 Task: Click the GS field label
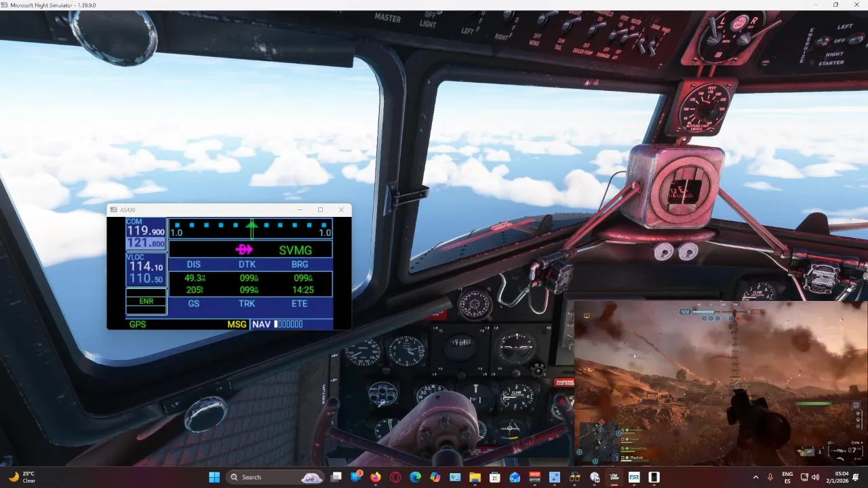(194, 304)
